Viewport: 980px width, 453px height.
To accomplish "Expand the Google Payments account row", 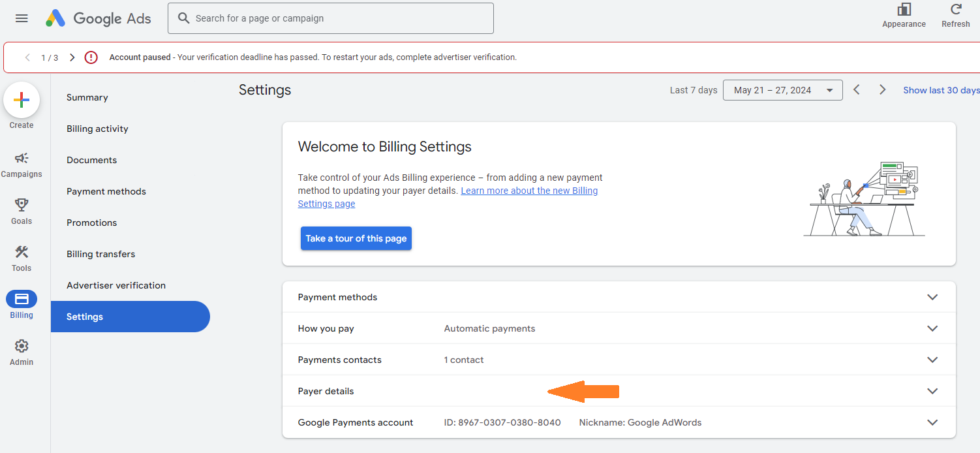I will click(619, 422).
